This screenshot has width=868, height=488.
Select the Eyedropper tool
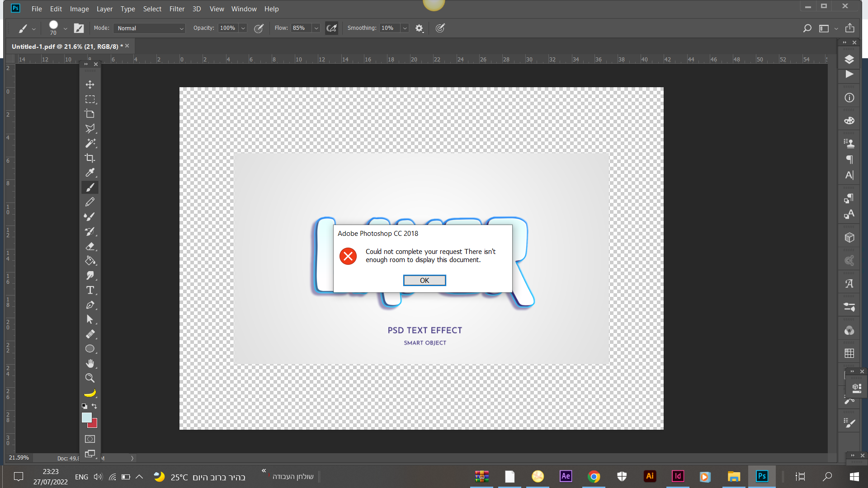pyautogui.click(x=90, y=173)
